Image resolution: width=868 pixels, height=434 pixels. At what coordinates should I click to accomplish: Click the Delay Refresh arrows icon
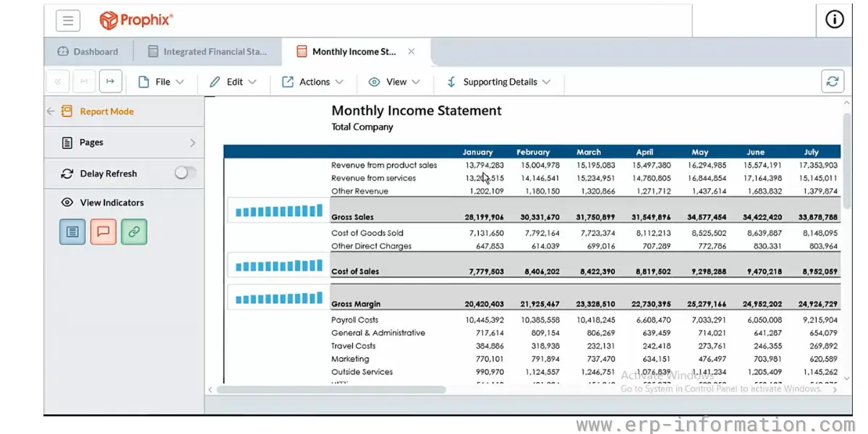coord(67,174)
